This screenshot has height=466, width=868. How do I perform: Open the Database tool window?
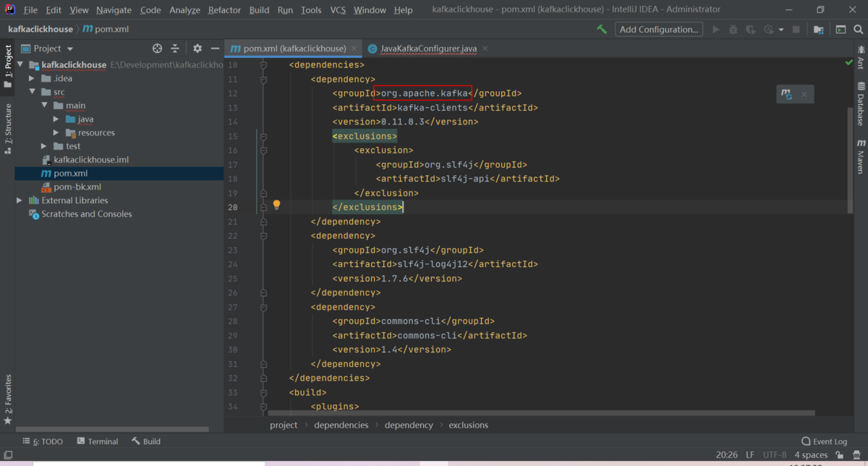(861, 106)
